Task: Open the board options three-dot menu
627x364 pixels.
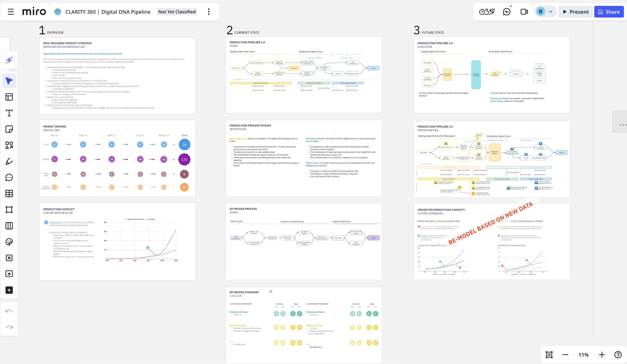Action: coord(208,12)
